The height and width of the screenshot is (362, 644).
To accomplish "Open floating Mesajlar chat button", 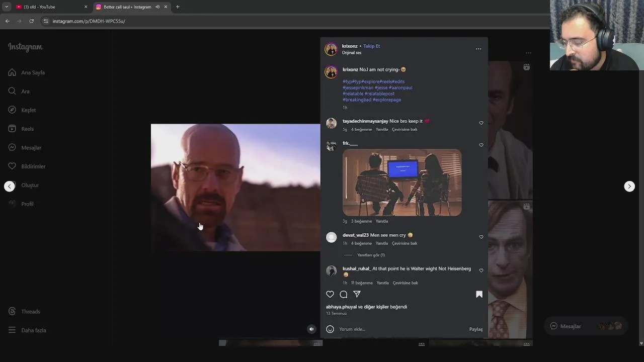I will pos(586,326).
